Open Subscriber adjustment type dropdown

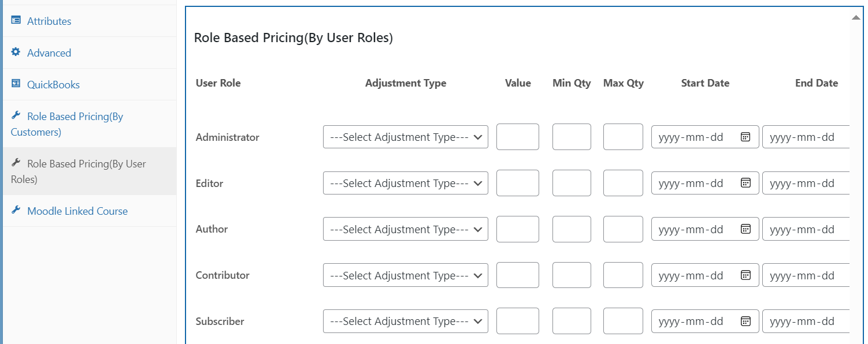405,321
